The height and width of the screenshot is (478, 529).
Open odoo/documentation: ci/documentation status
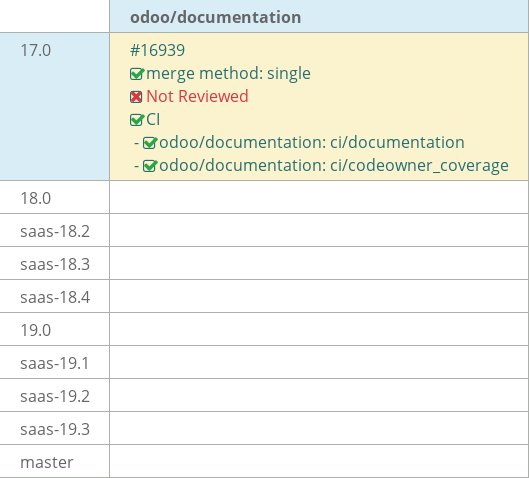point(312,142)
